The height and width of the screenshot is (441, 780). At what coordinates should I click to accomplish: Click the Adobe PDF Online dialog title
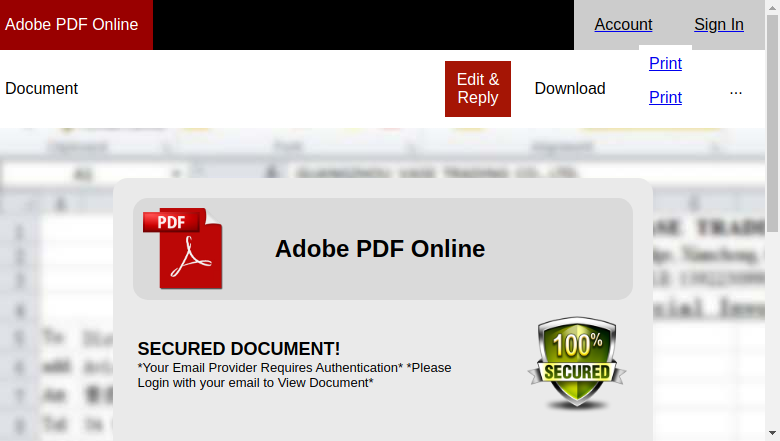tap(380, 249)
